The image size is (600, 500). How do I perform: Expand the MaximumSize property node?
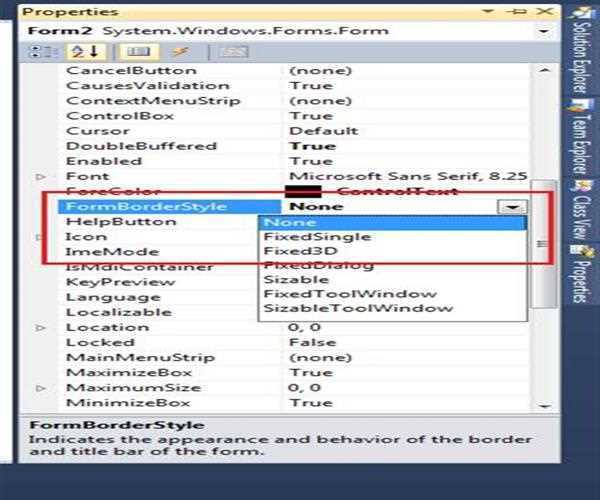click(41, 388)
